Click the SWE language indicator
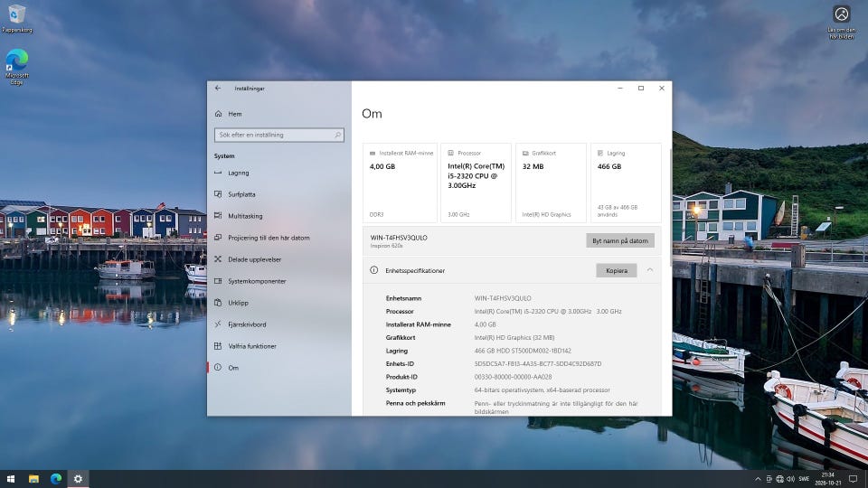Screen dimensions: 868x488 tap(804, 479)
